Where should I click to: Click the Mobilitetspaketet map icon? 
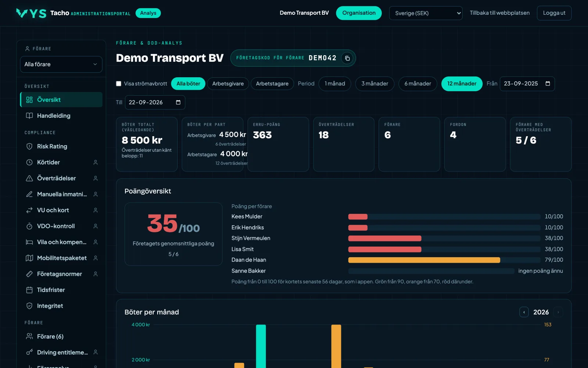29,258
